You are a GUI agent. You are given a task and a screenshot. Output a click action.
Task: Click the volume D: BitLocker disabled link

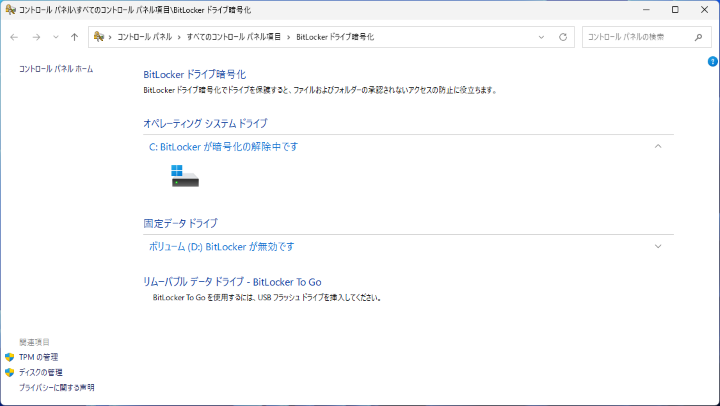point(221,246)
